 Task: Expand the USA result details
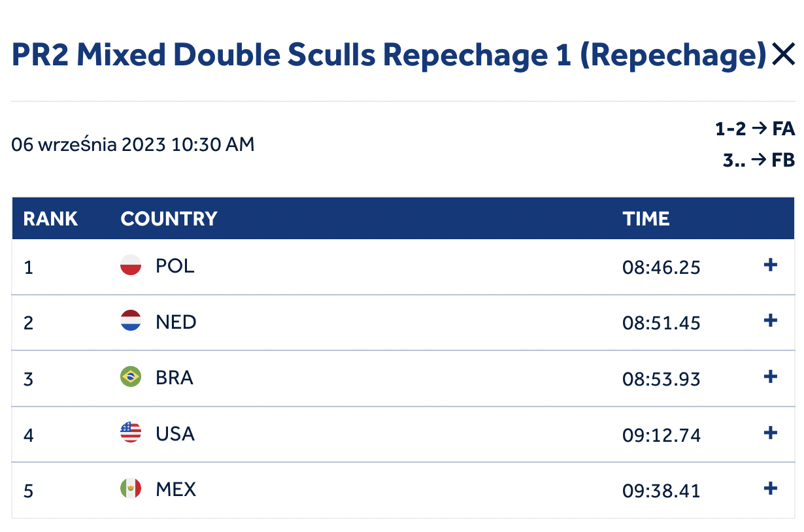point(771,432)
